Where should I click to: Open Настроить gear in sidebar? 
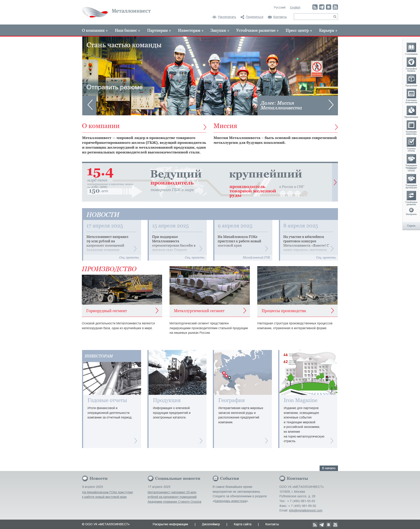(x=411, y=210)
